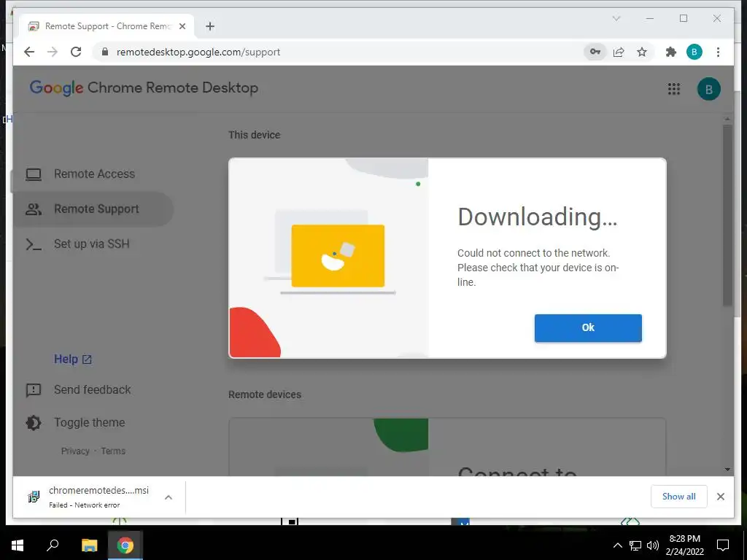The image size is (747, 560).
Task: Click the volume speaker icon
Action: click(652, 545)
